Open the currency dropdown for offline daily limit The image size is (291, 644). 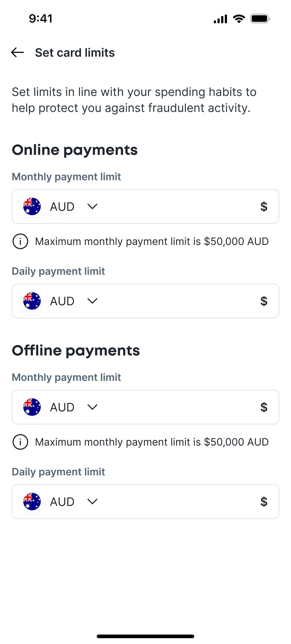coord(92,502)
